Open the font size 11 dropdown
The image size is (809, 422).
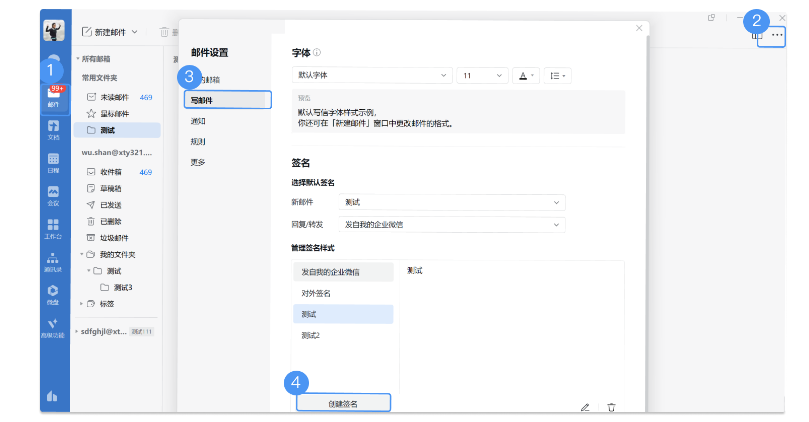point(482,75)
